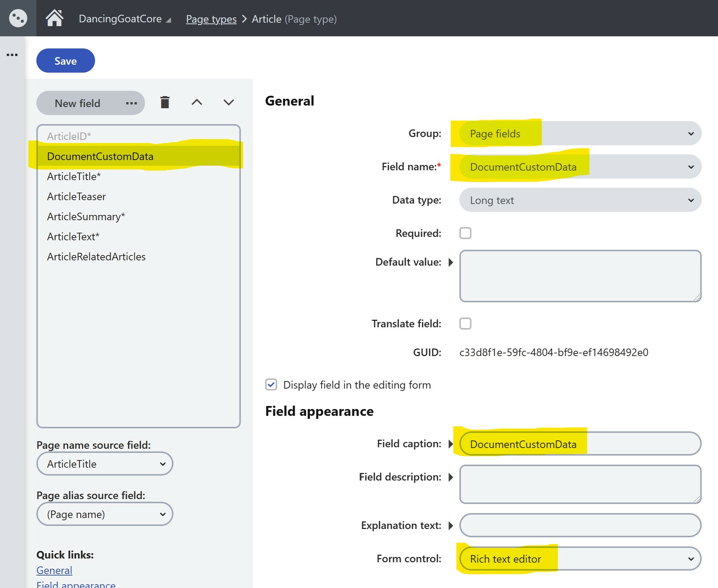The height and width of the screenshot is (588, 718).
Task: Expand Default value macro arrow
Action: [x=451, y=262]
